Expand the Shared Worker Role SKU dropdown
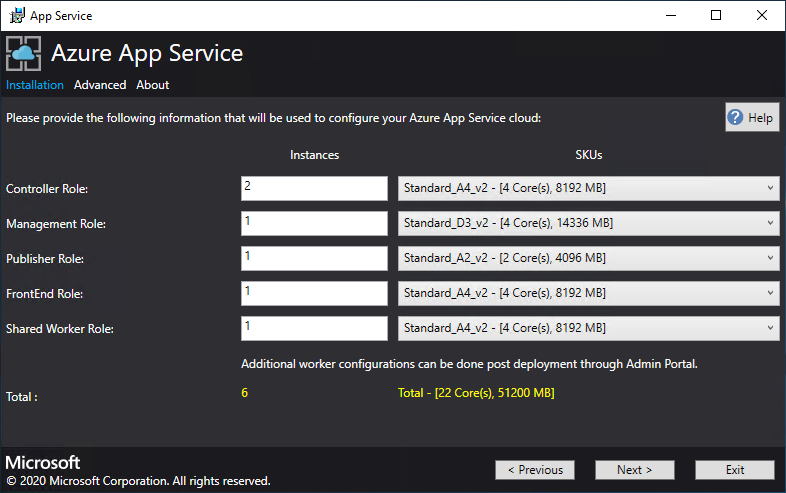Screen dimensions: 786x493 [588, 328]
